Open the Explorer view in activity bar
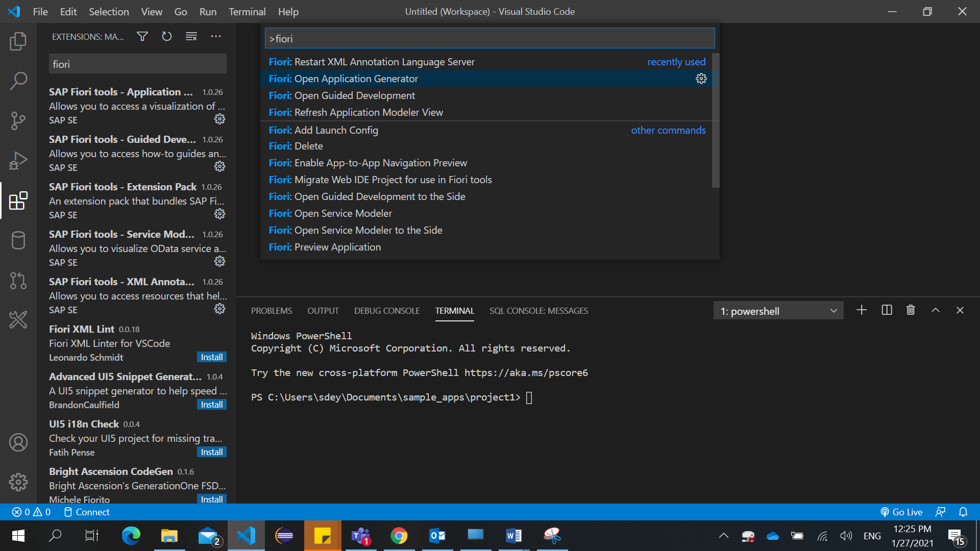 click(x=18, y=41)
